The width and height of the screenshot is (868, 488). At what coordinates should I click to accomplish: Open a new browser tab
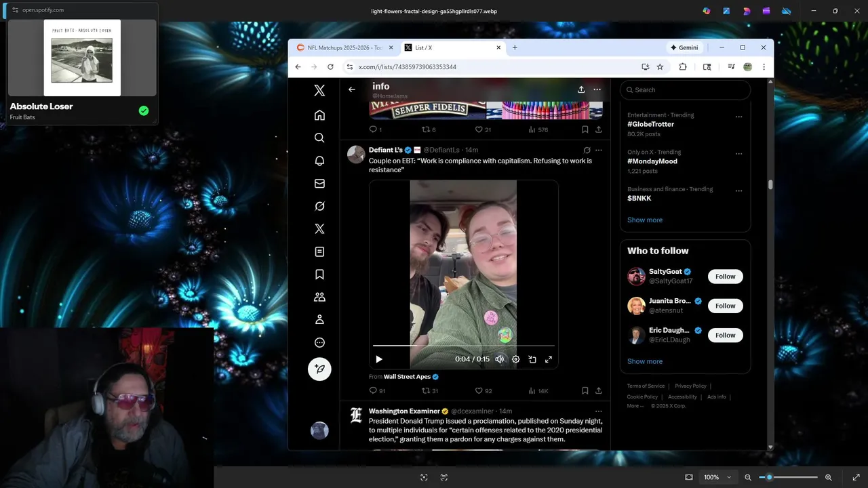515,47
